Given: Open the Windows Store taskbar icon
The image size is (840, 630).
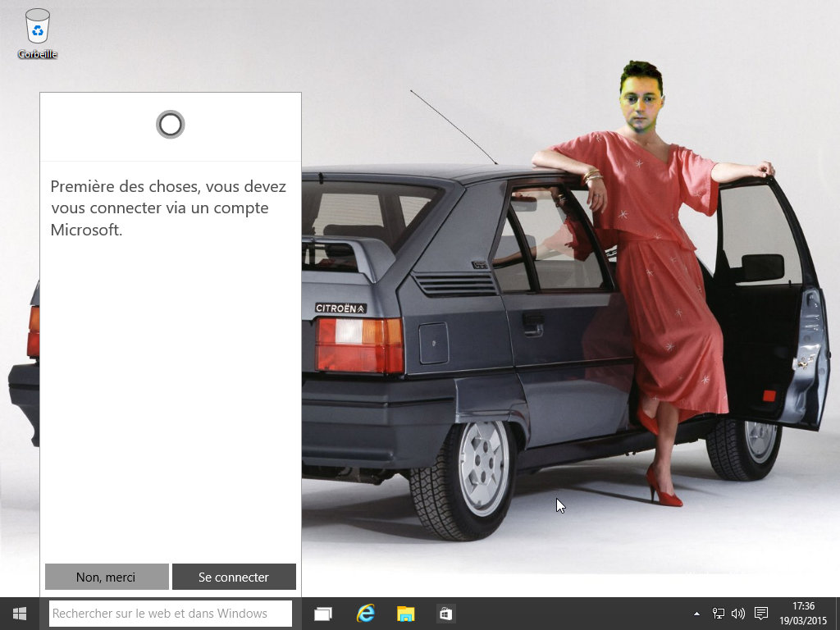Looking at the screenshot, I should tap(445, 614).
